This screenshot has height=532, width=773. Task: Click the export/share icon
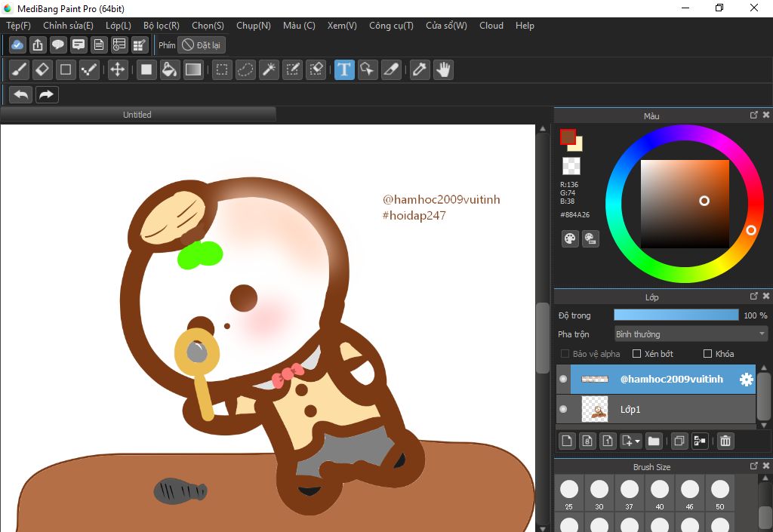pos(38,45)
